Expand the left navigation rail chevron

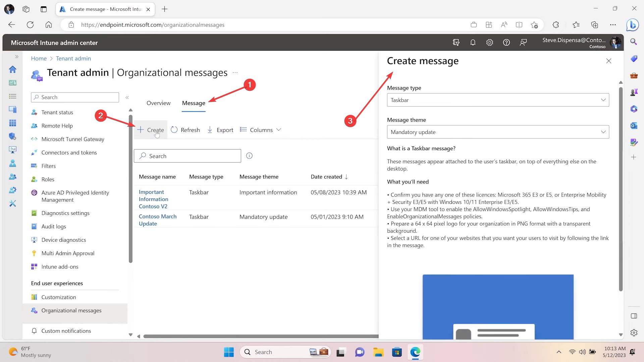click(16, 57)
